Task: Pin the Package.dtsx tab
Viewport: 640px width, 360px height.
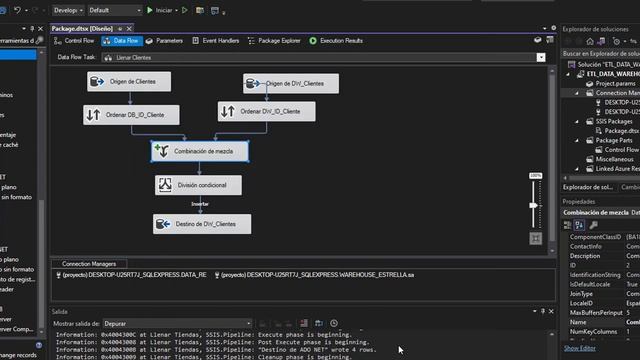Action: (120, 29)
